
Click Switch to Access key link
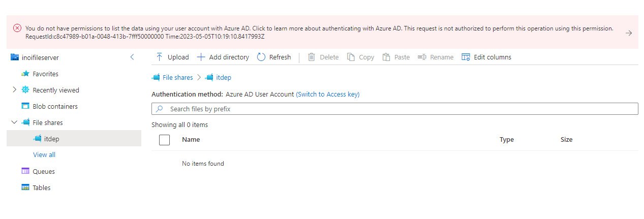pos(328,94)
